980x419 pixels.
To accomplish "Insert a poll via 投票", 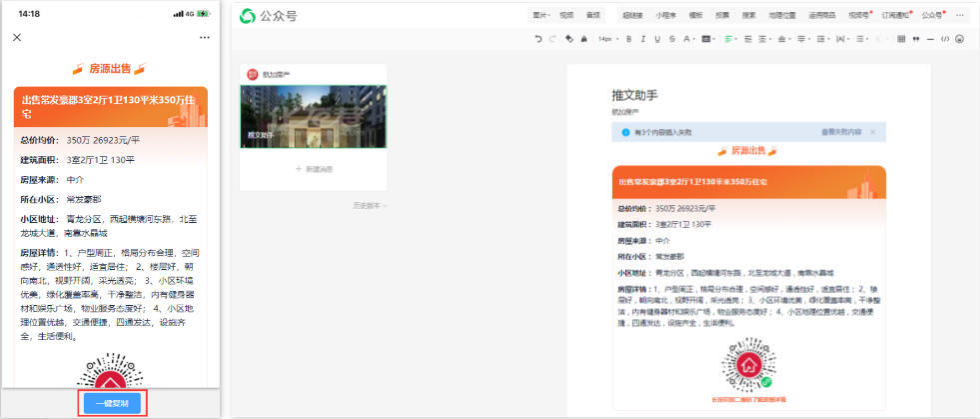I will pos(722,16).
